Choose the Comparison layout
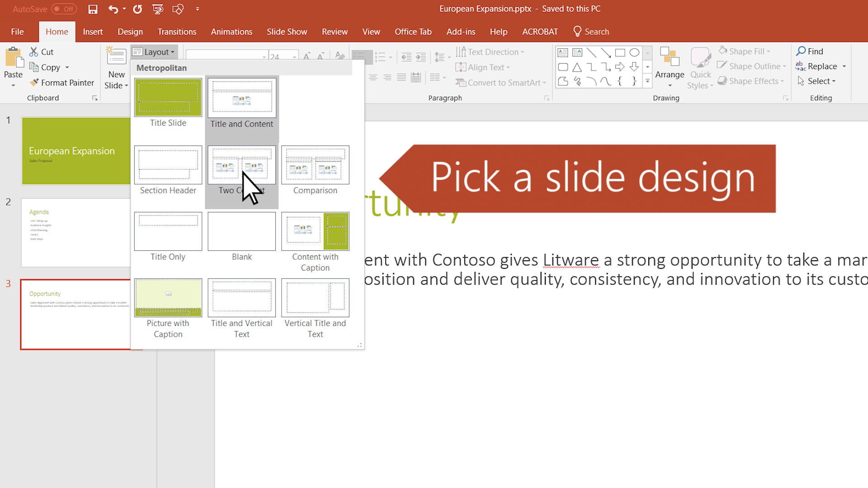Viewport: 868px width, 488px height. pyautogui.click(x=315, y=171)
